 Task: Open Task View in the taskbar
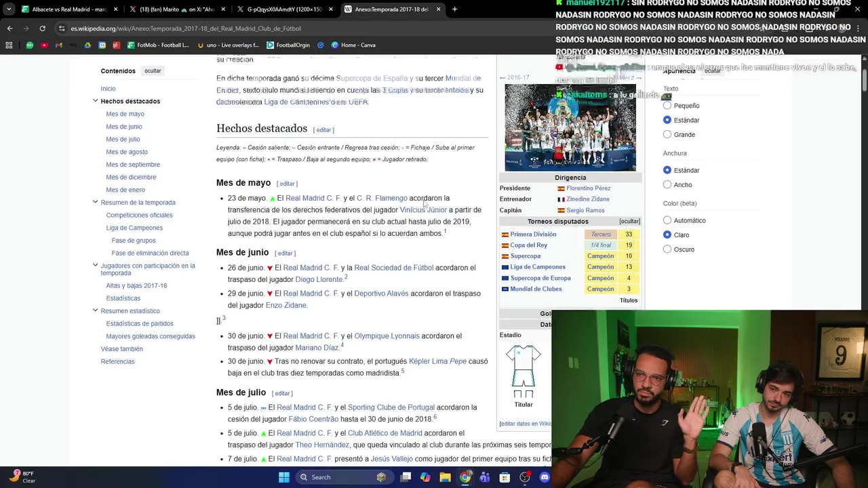pos(406,477)
